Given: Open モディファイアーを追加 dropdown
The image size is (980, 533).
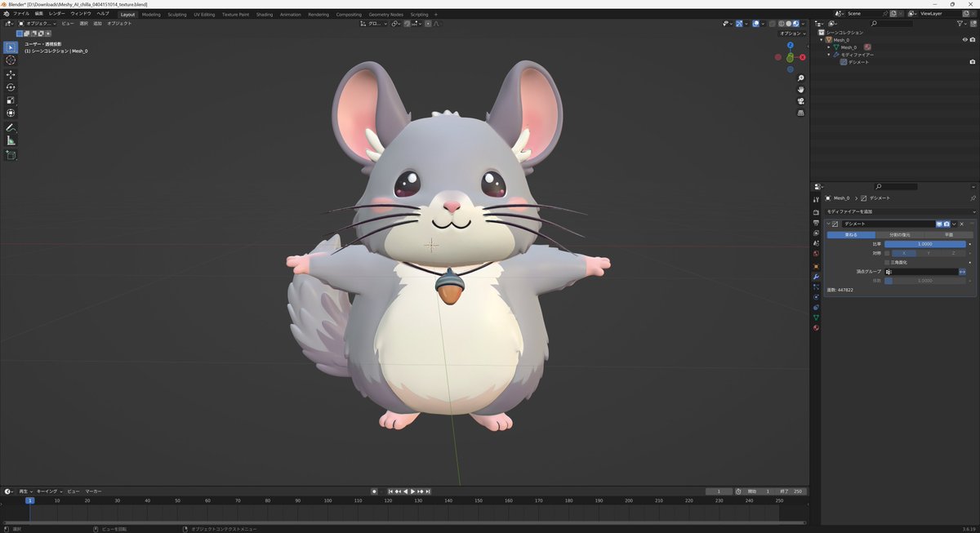Looking at the screenshot, I should point(899,211).
